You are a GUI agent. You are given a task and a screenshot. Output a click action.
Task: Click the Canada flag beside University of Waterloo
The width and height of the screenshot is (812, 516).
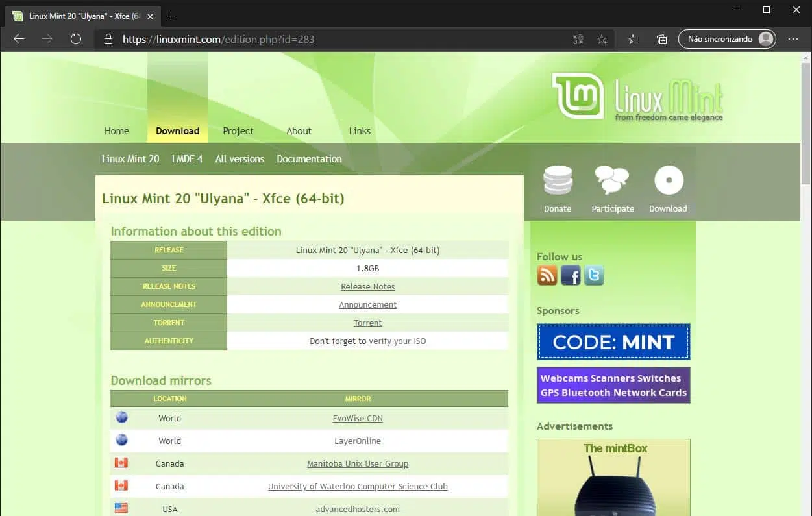pos(121,485)
